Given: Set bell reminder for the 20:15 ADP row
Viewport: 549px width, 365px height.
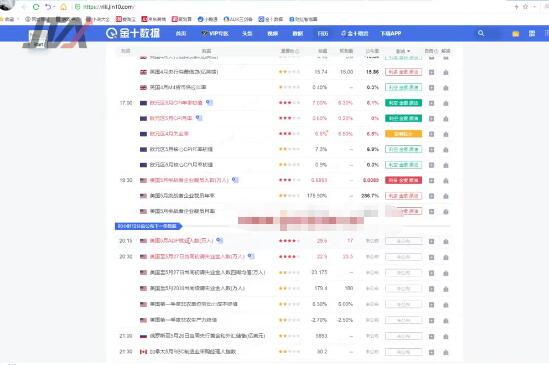Looking at the screenshot, I should point(446,241).
